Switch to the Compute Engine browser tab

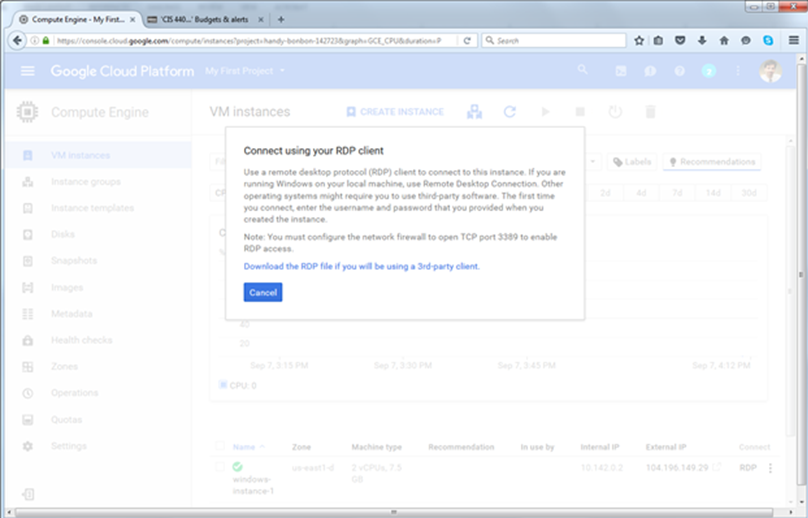tap(78, 20)
